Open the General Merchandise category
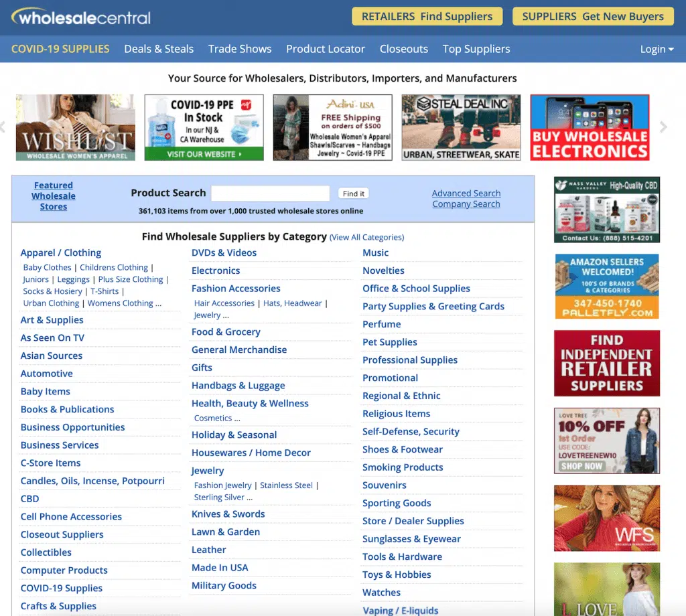Viewport: 686px width, 616px height. [x=239, y=350]
